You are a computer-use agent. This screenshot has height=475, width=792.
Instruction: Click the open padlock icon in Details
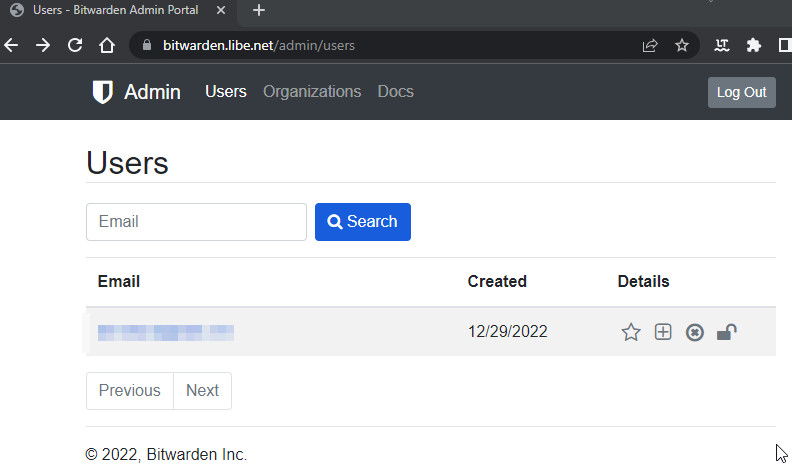coord(727,332)
